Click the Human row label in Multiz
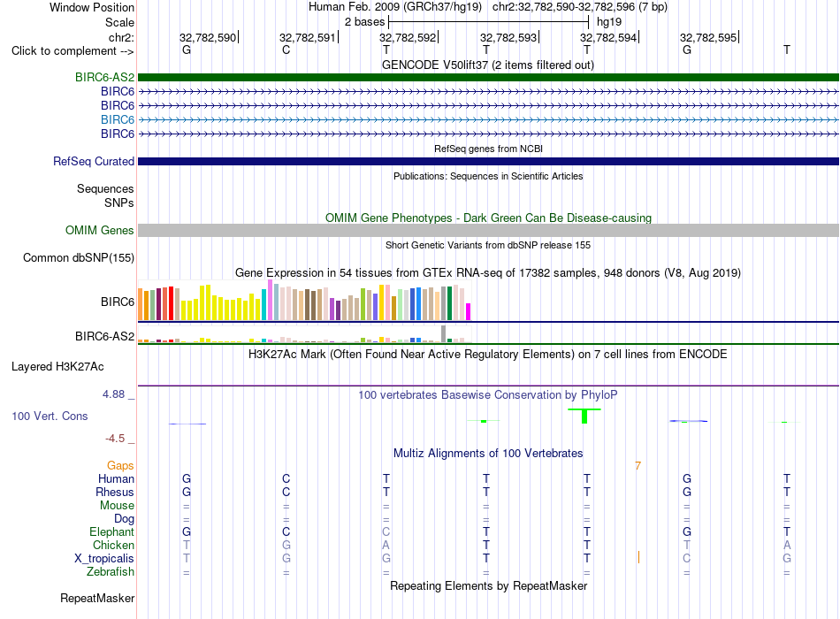 tap(116, 478)
